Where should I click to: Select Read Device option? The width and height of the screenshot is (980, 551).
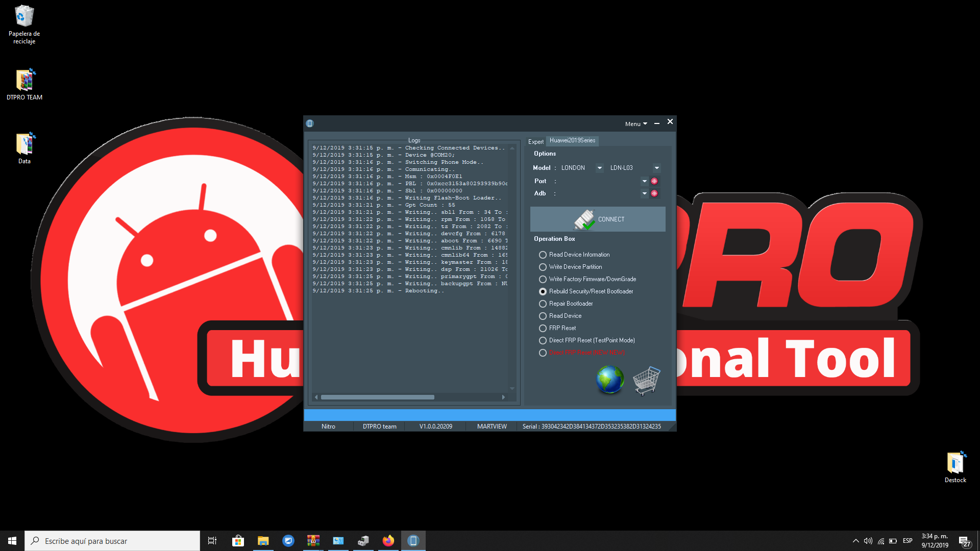pos(560,316)
